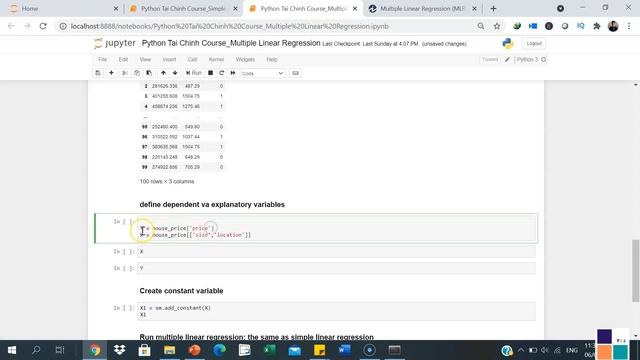The image size is (640, 360).
Task: Copy selected cells in Jupyter toolbar
Action: click(x=137, y=73)
